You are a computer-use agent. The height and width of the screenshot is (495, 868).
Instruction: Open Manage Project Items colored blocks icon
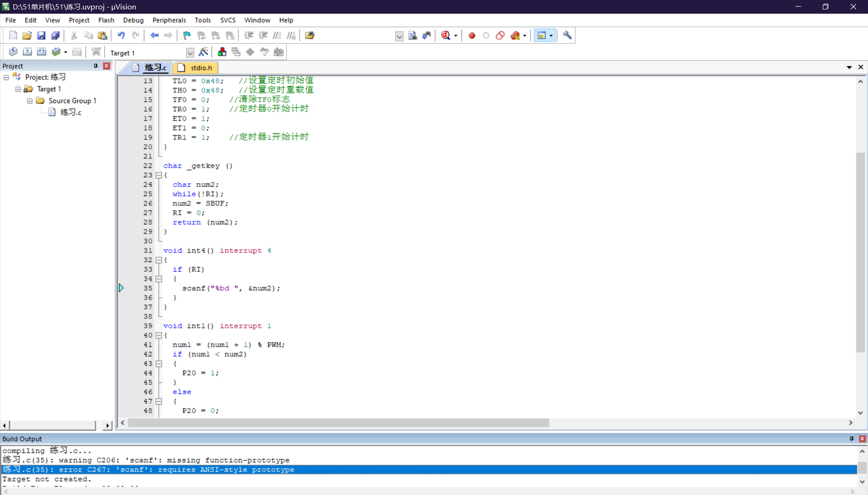point(222,52)
